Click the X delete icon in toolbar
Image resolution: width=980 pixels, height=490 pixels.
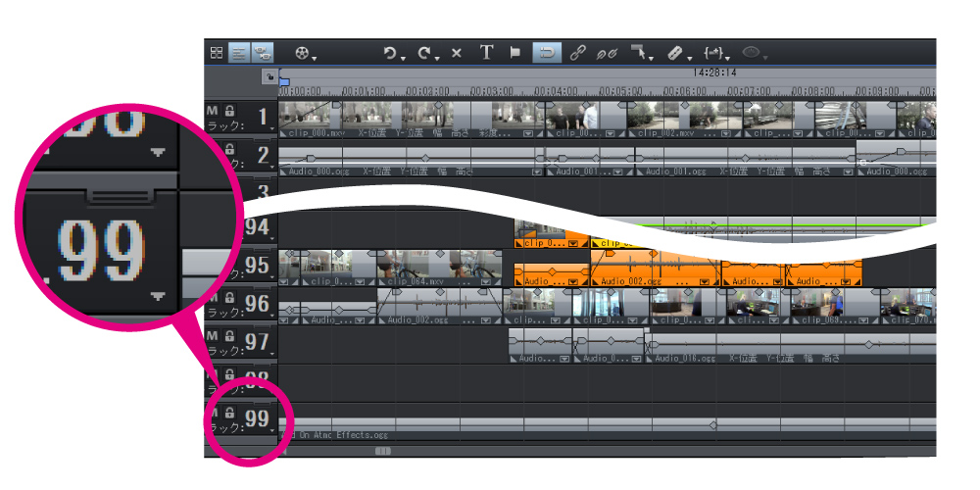tap(457, 54)
